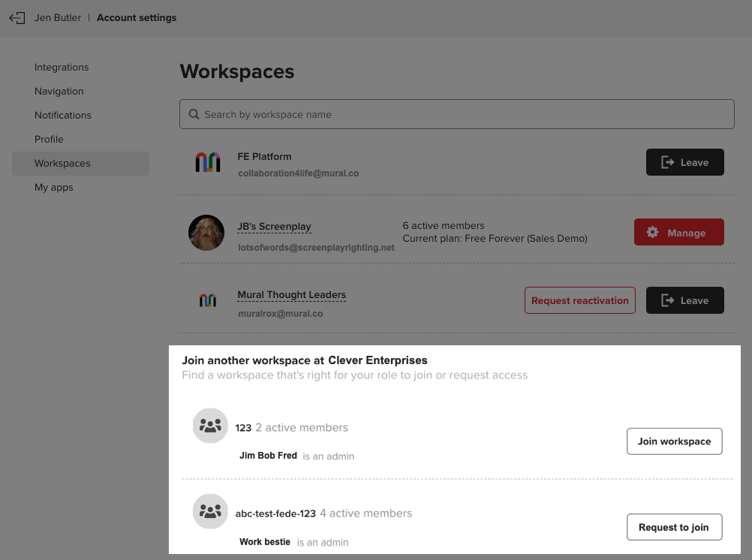Click the leave door icon beside Mural Thought Leaders
Screen dimensions: 752x560
(x=668, y=300)
